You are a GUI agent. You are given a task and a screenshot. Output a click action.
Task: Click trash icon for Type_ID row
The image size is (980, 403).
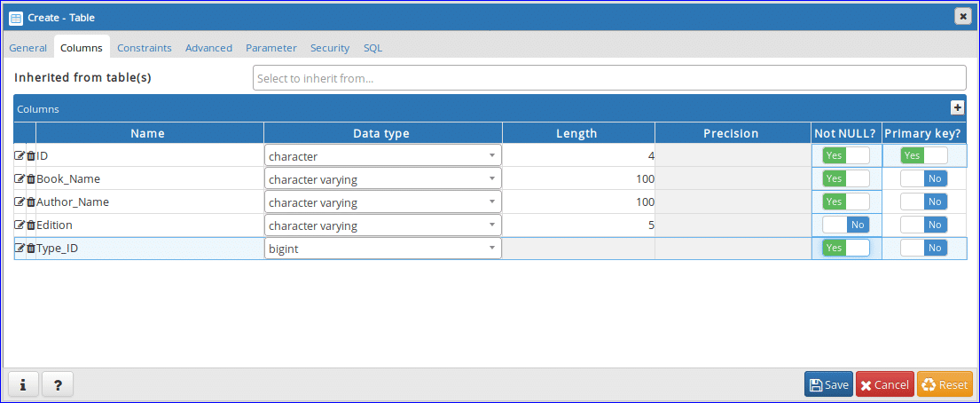(x=31, y=249)
